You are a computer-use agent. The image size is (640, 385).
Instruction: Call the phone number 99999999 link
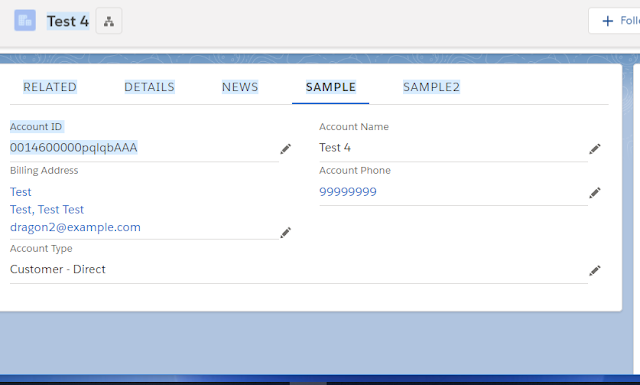[x=348, y=191]
